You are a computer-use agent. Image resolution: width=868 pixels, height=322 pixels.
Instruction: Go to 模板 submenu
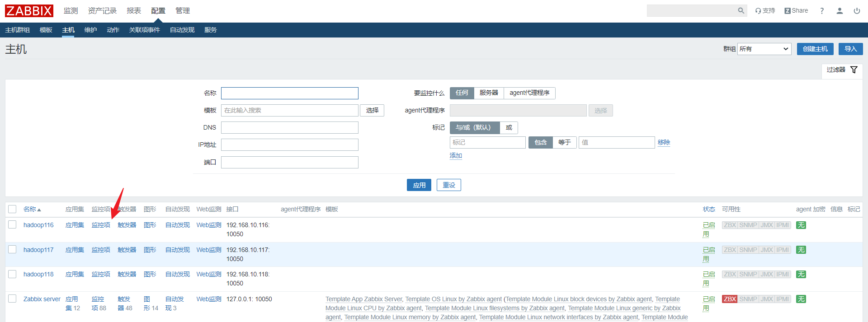coord(46,30)
